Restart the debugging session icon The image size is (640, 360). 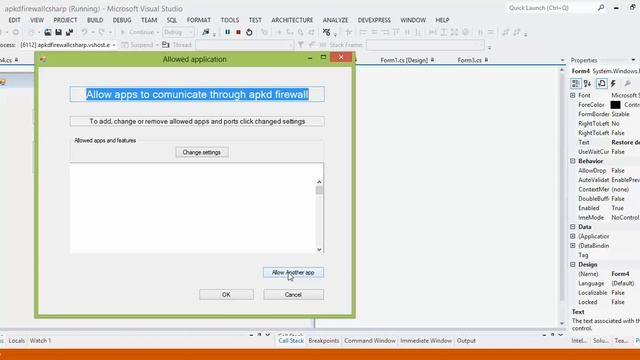pyautogui.click(x=249, y=32)
